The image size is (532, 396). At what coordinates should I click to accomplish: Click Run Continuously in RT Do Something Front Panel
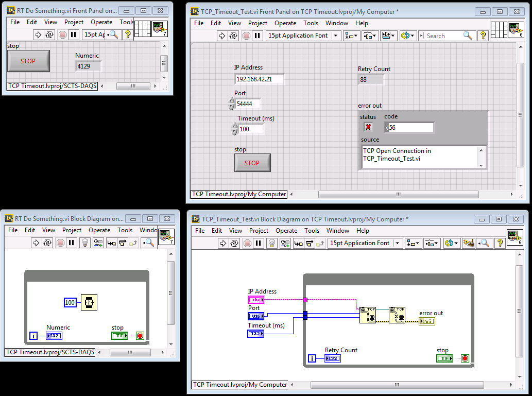tap(49, 35)
